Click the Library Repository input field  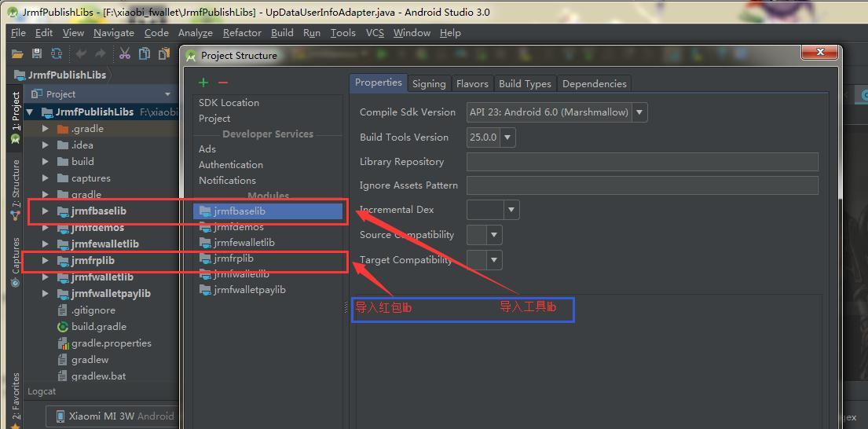642,162
